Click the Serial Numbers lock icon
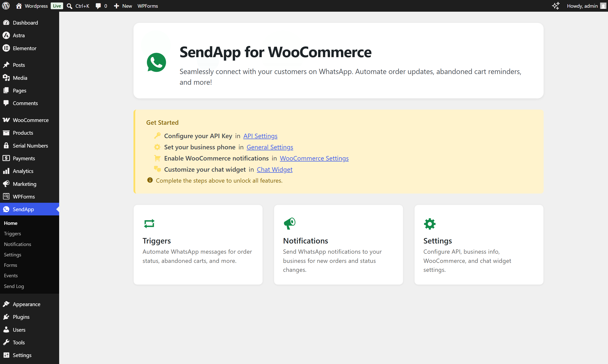 pos(6,146)
